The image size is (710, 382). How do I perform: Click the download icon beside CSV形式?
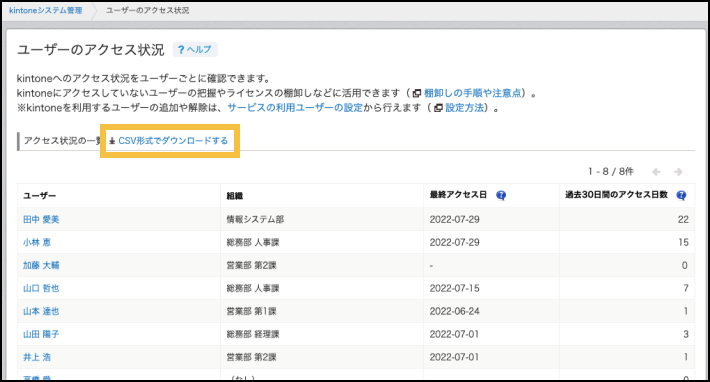coord(112,141)
